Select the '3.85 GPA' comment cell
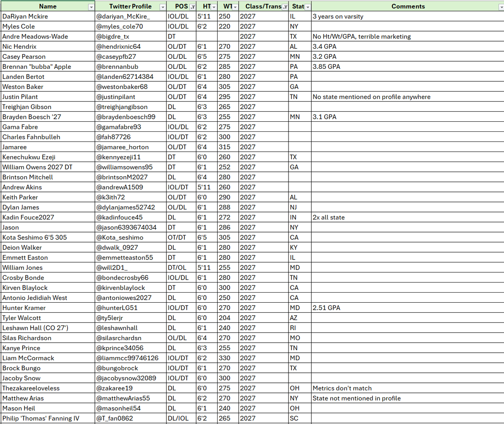This screenshot has width=504, height=424. [408, 67]
